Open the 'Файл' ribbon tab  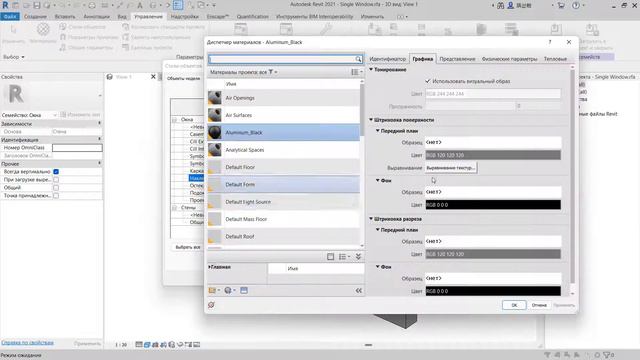10,17
